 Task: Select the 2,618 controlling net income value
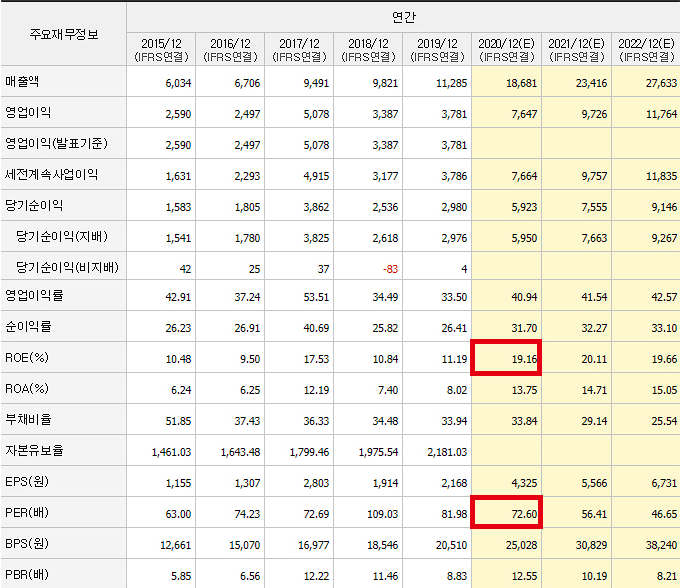pyautogui.click(x=385, y=238)
